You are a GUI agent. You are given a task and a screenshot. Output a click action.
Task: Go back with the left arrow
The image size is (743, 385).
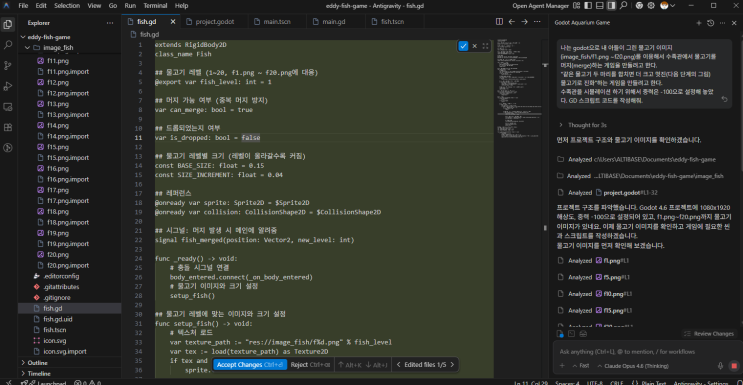[512, 22]
